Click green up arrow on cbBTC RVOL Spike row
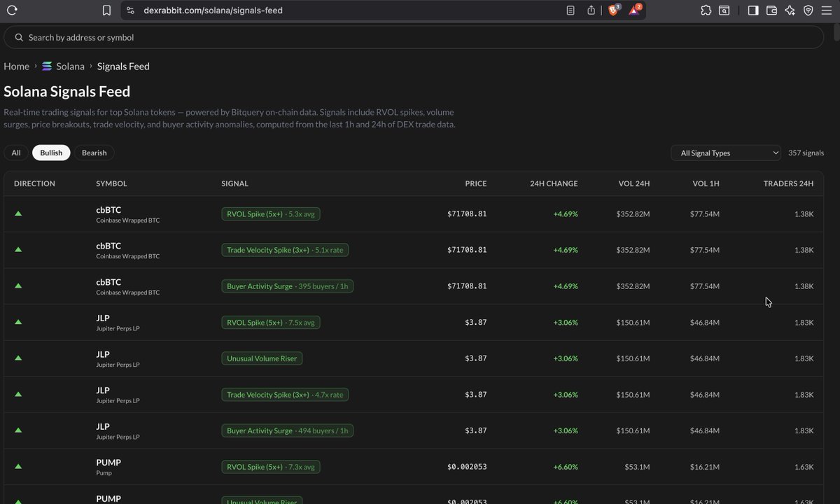 [18, 213]
